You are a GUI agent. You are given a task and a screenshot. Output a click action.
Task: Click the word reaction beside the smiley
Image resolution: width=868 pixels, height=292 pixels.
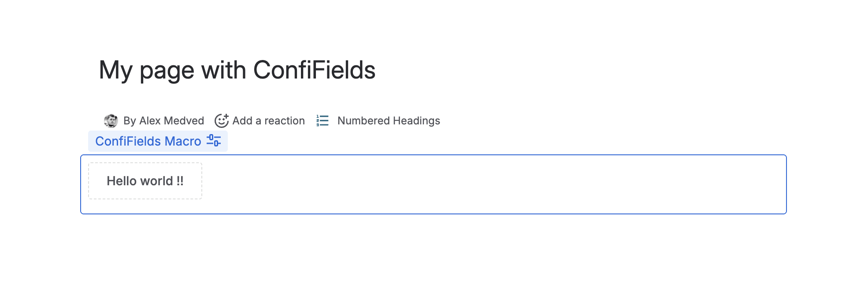coord(285,121)
